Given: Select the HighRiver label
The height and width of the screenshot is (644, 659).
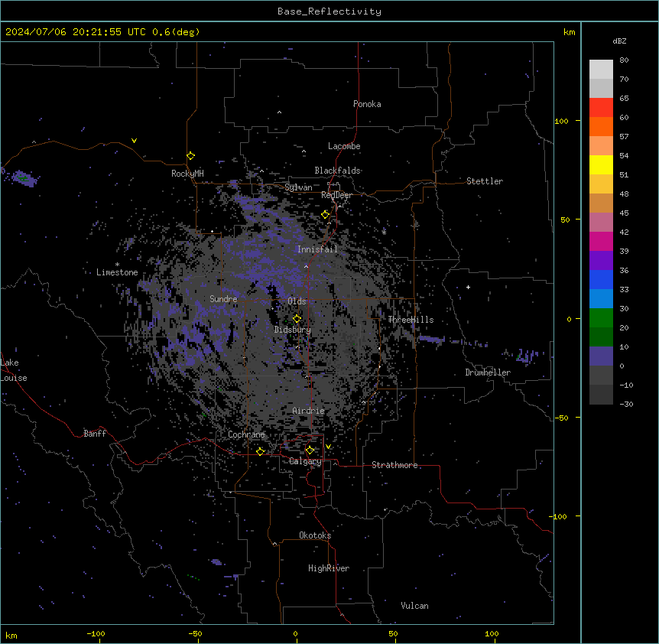Looking at the screenshot, I should coord(329,568).
